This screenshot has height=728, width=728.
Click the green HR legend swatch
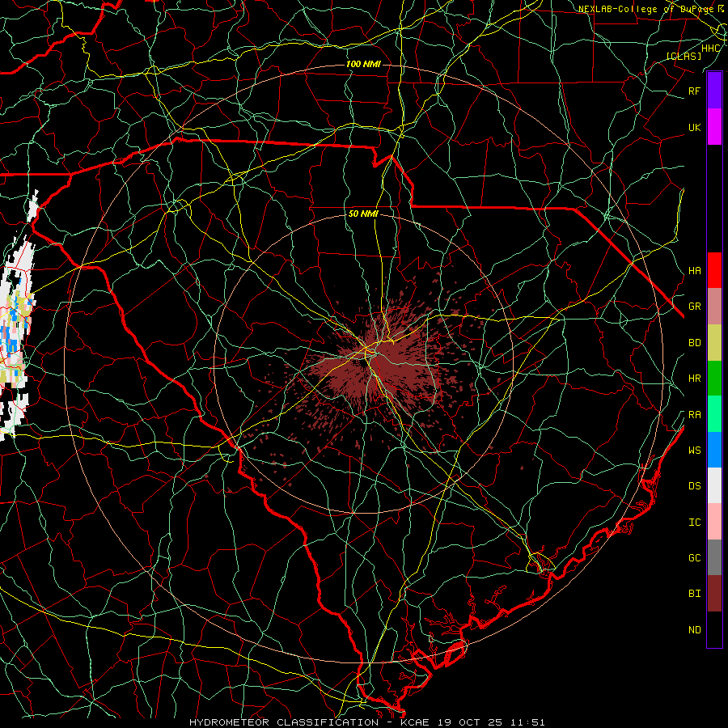(714, 379)
